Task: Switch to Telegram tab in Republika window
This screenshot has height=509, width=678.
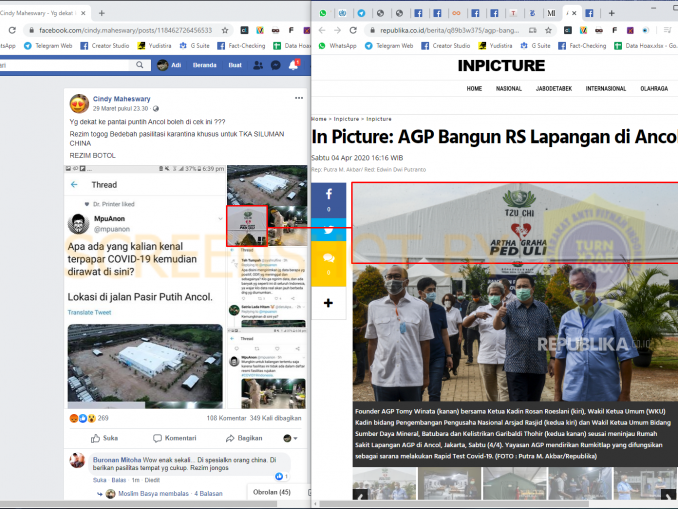Action: pos(361,13)
